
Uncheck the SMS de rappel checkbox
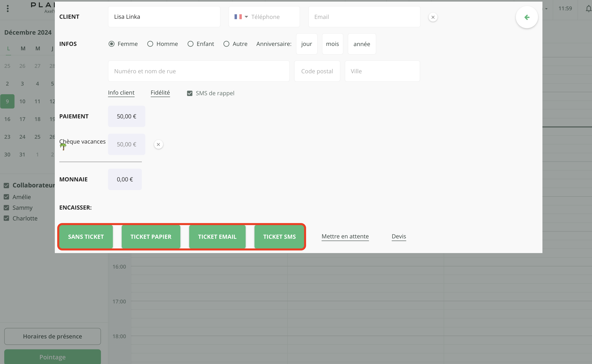coord(190,93)
